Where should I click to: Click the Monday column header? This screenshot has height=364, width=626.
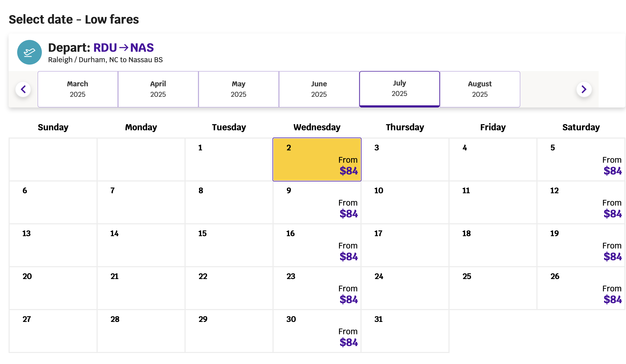click(x=141, y=127)
